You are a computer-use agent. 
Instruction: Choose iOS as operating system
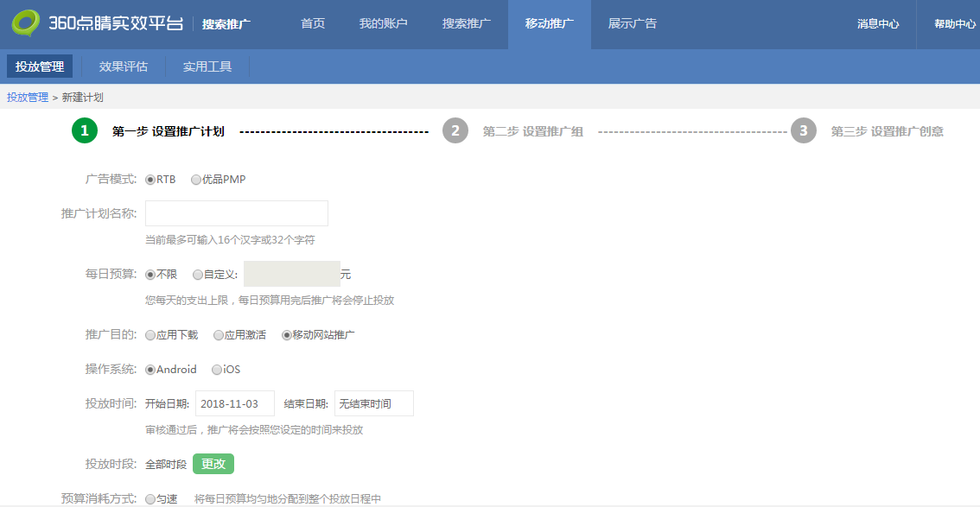tap(217, 370)
